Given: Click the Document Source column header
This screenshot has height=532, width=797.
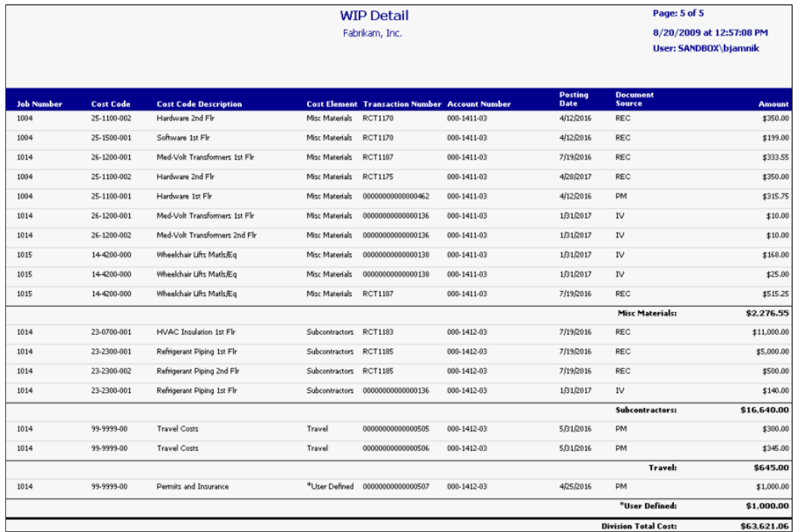Looking at the screenshot, I should click(x=635, y=100).
